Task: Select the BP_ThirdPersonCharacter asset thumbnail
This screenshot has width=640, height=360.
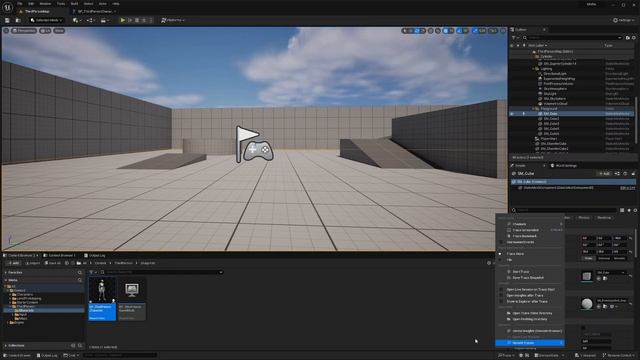Action: click(x=102, y=298)
